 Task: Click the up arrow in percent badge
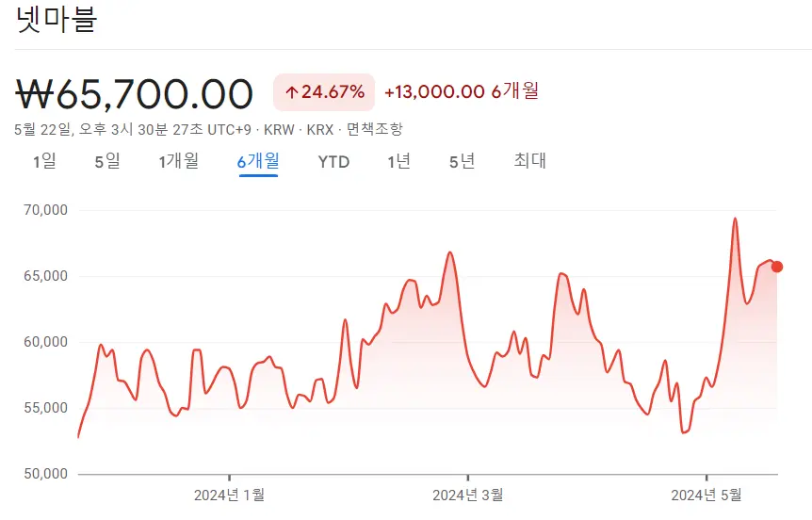[291, 92]
